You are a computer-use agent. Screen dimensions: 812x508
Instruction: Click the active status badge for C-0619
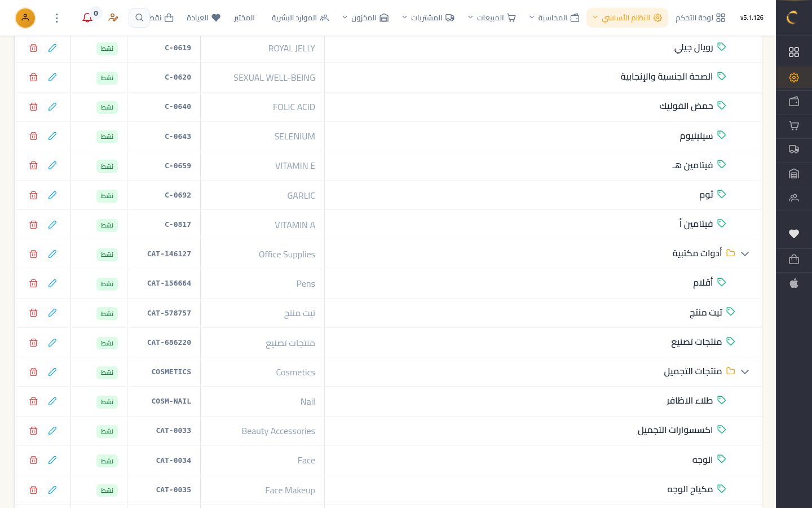[x=107, y=49]
